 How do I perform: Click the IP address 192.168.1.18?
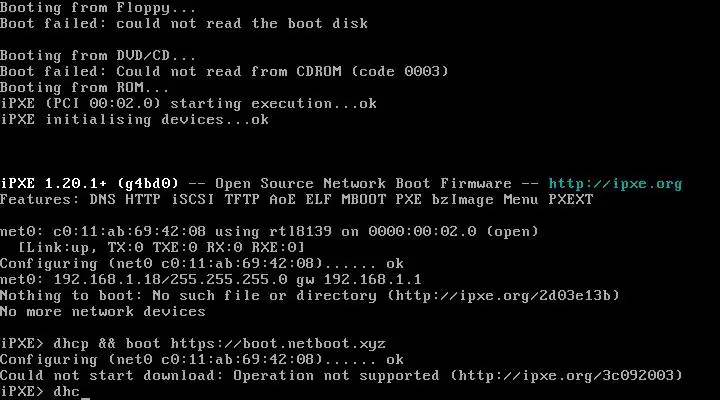(x=107, y=280)
